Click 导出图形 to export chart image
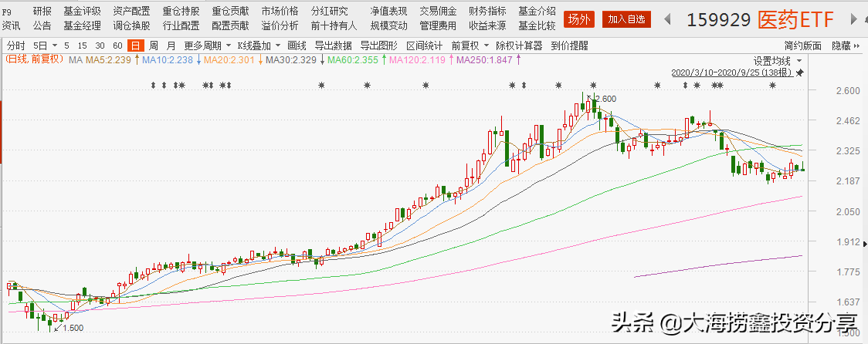 [379, 46]
